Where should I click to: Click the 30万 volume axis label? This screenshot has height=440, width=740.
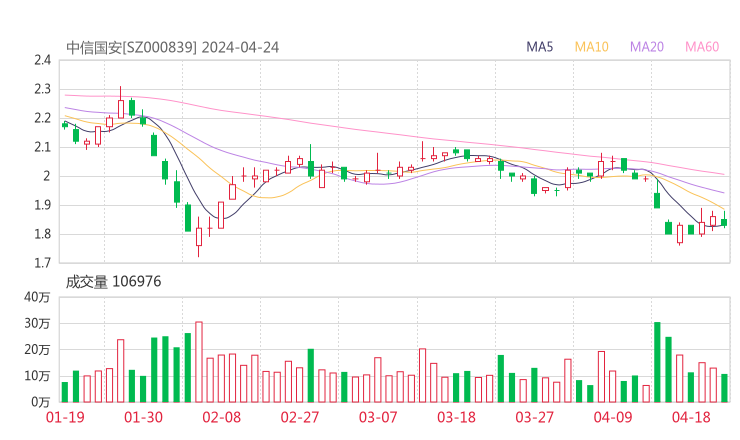click(x=37, y=324)
